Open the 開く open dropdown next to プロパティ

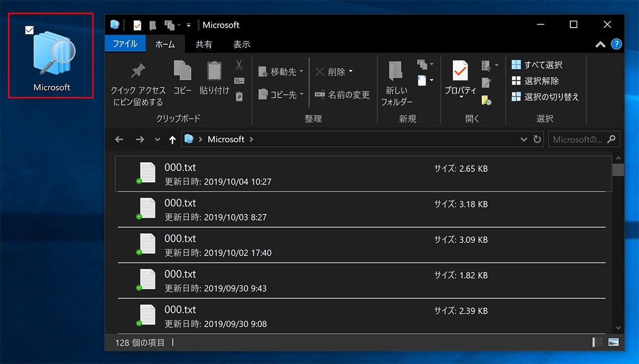(x=490, y=65)
